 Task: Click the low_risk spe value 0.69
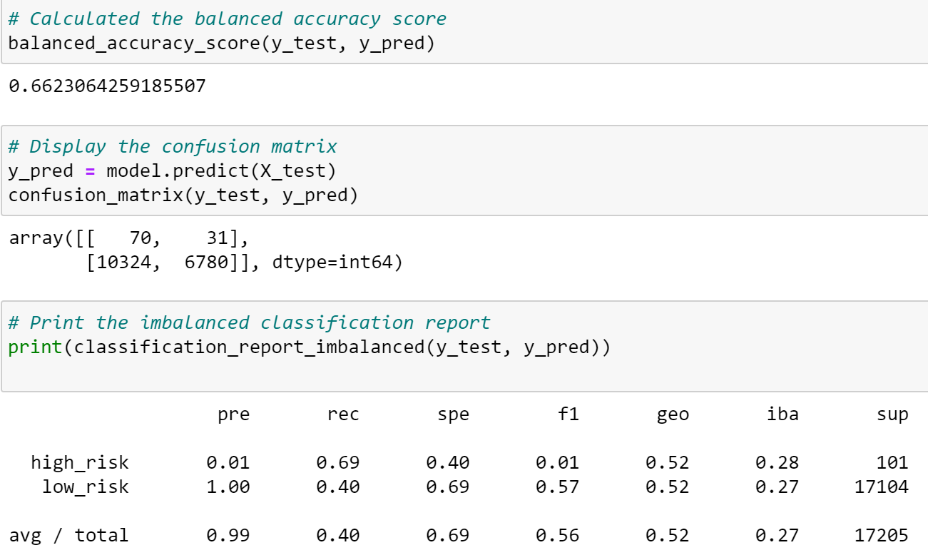(x=448, y=487)
